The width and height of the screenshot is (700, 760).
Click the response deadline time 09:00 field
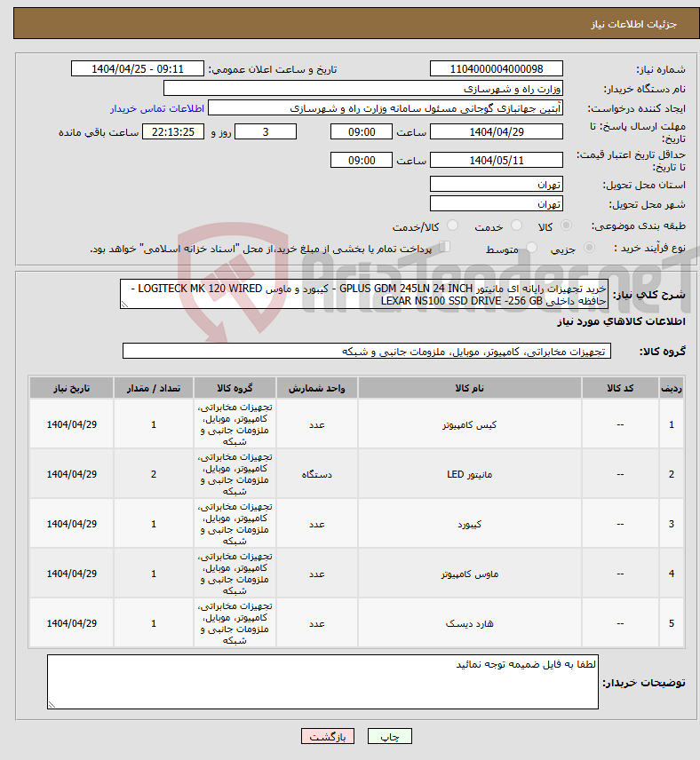coord(362,131)
